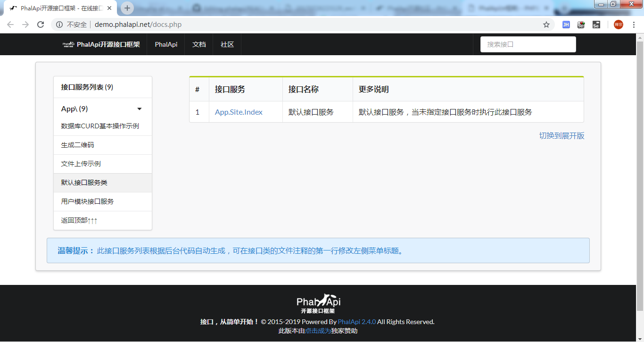Open the 社区 navbar item
Viewport: 644px width, 342px height.
tap(227, 44)
